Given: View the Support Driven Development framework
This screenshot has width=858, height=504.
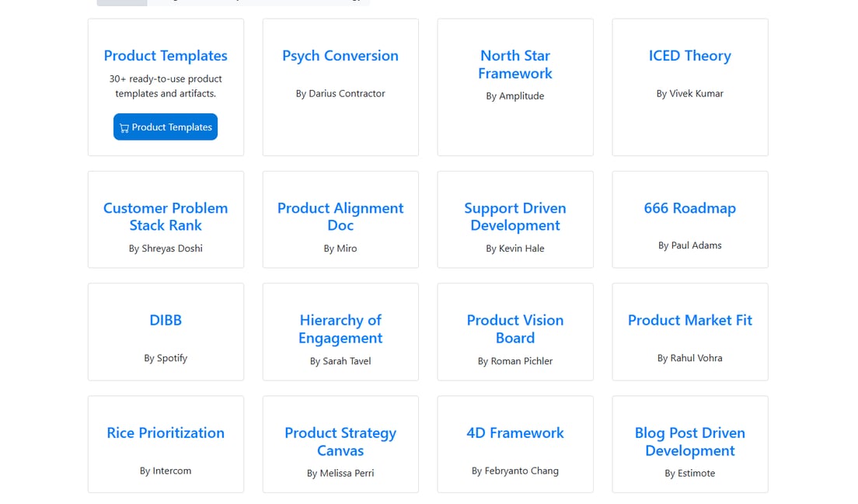Looking at the screenshot, I should pos(515,217).
